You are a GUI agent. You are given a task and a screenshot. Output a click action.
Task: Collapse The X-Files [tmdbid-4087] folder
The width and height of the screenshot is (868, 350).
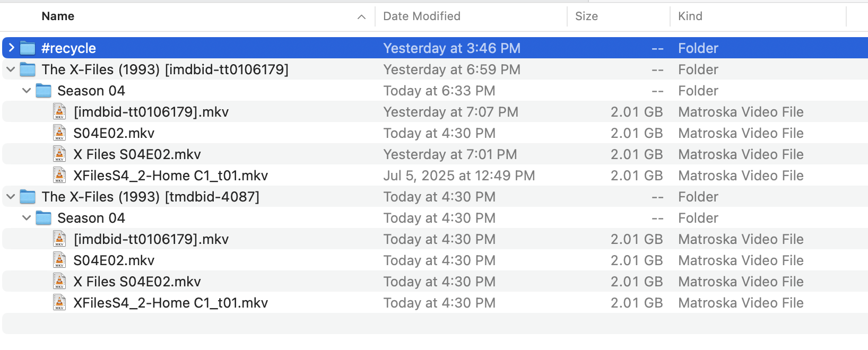point(11,197)
